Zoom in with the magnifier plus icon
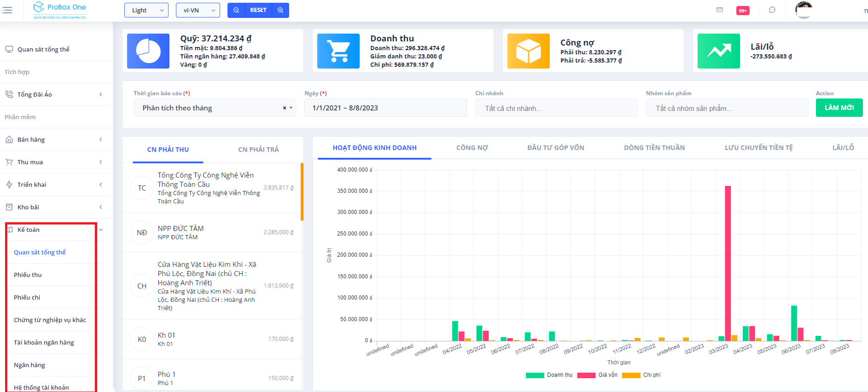Viewport: 868px width, 392px height. pos(280,10)
